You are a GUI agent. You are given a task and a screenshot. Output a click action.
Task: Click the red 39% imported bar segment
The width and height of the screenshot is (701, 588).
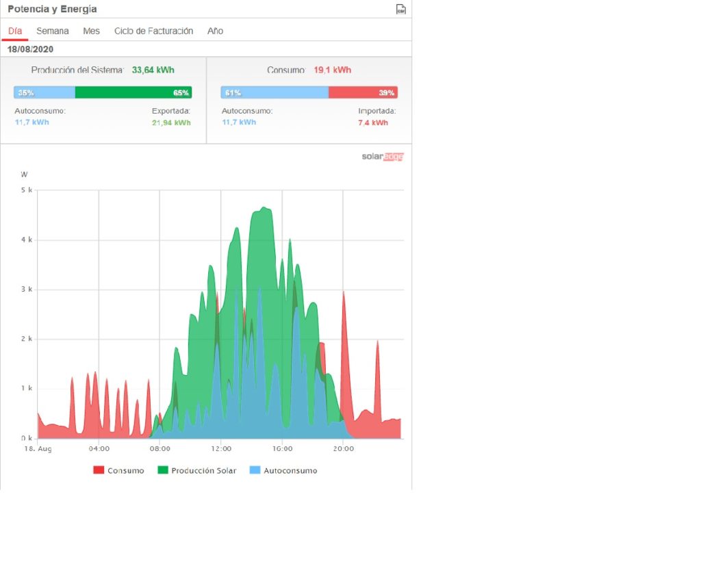[x=363, y=92]
